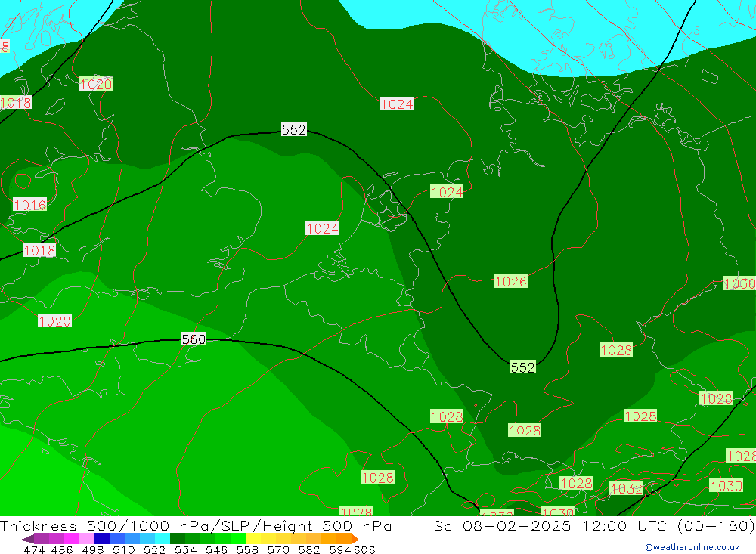Image resolution: width=756 pixels, height=554 pixels.
Task: Click the legend value 522
Action: [154, 549]
